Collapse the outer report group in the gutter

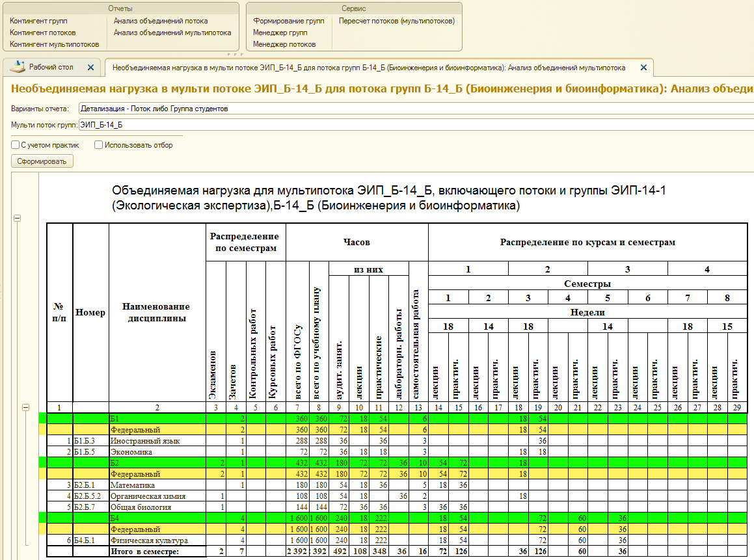(x=18, y=219)
